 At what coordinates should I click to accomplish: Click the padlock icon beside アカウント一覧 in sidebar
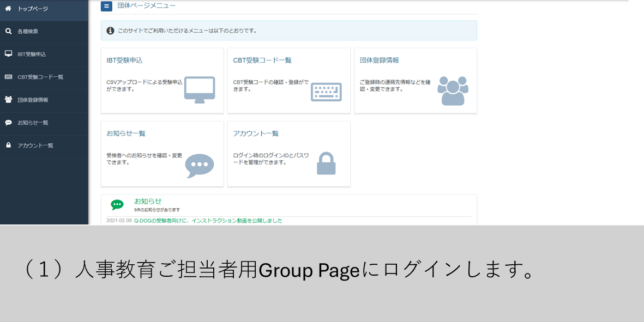tap(8, 145)
